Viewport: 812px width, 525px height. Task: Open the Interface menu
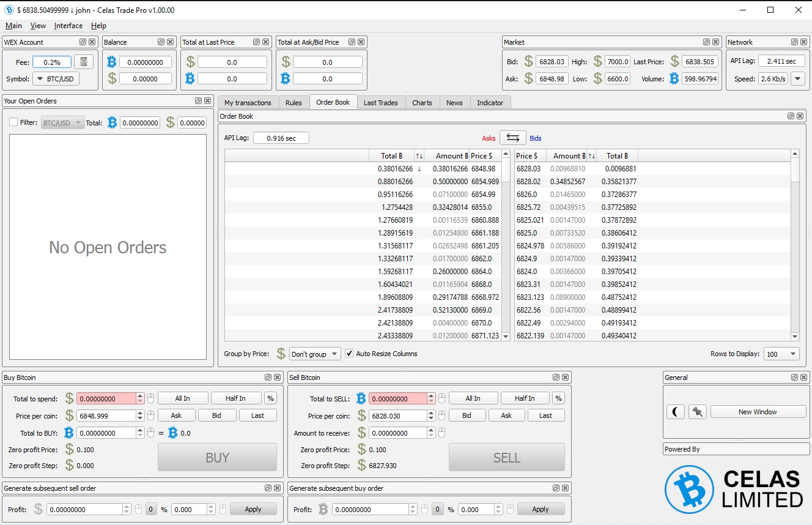[68, 26]
